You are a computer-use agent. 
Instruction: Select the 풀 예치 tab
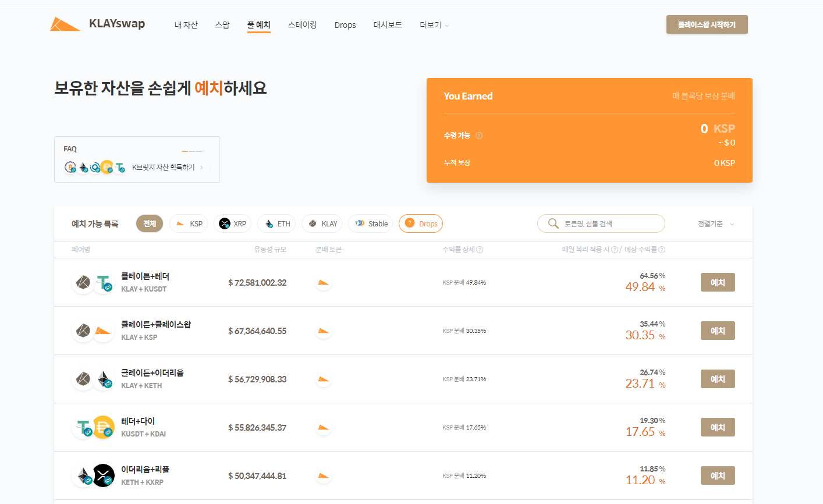click(259, 25)
